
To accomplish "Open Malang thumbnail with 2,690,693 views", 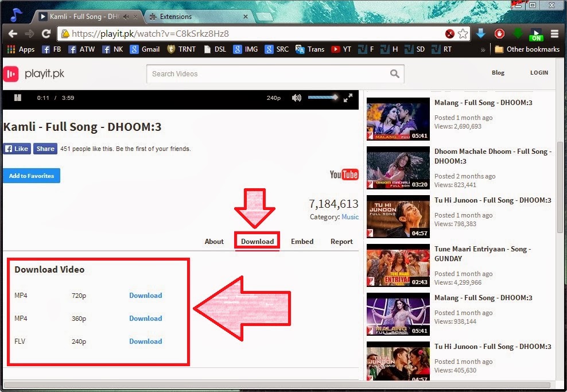I will point(398,119).
